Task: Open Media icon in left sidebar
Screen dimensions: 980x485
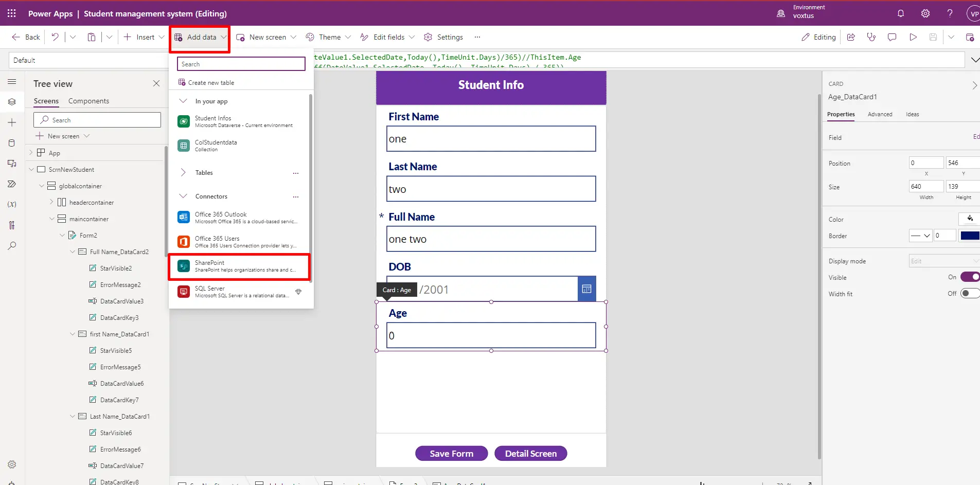Action: [x=12, y=164]
